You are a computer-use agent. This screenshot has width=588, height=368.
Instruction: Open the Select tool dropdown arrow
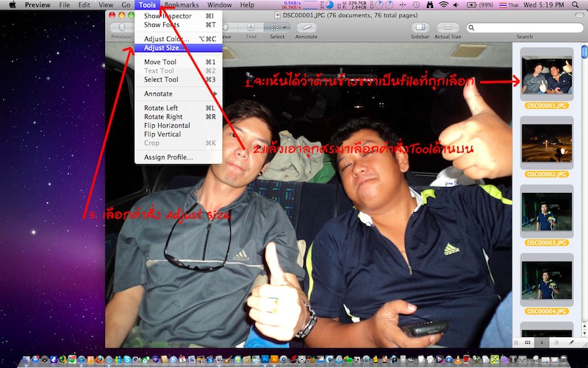[286, 27]
